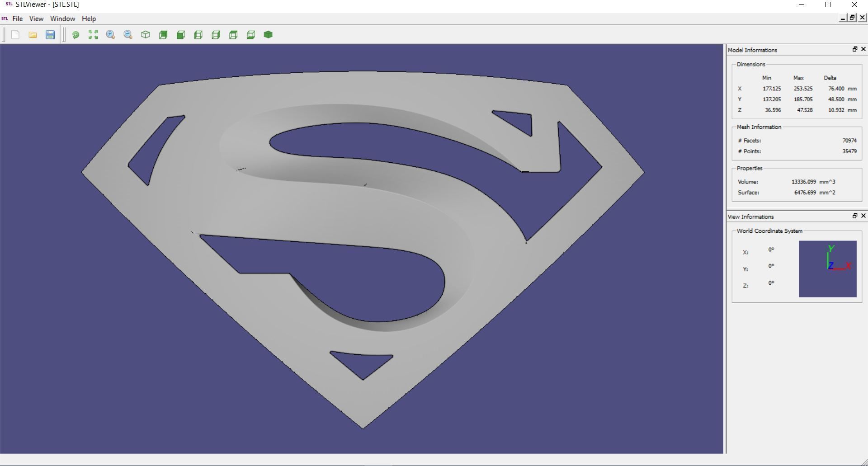Click the Z Max value 47.528
Screen dimensions: 868x466
click(x=804, y=110)
